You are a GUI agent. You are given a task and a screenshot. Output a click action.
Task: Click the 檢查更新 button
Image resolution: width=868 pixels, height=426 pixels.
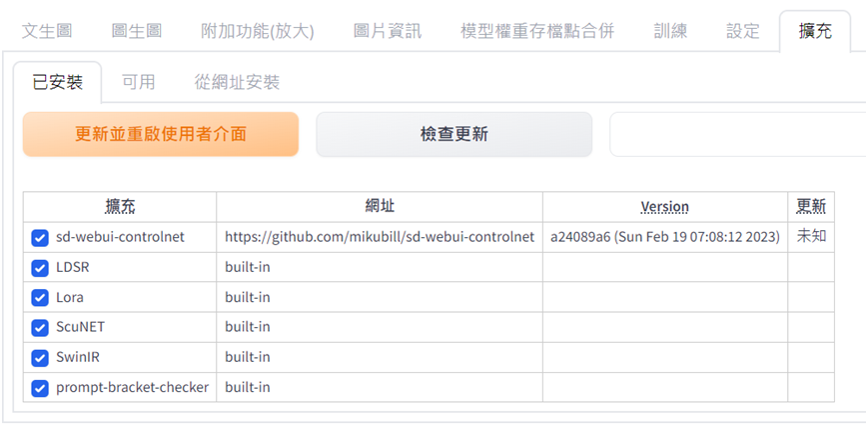(x=453, y=135)
